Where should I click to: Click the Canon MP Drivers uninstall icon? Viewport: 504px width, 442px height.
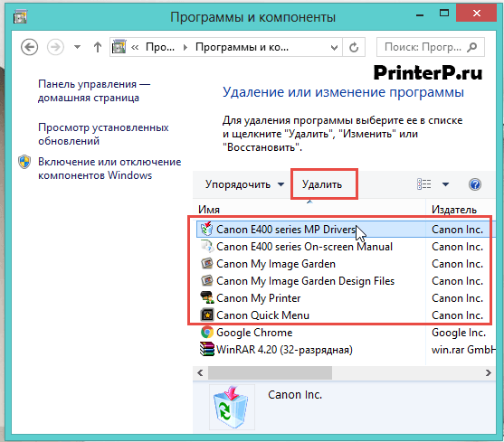206,229
